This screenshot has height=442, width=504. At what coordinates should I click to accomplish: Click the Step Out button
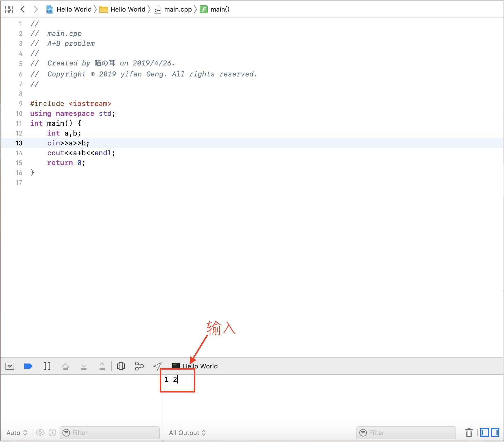point(102,366)
